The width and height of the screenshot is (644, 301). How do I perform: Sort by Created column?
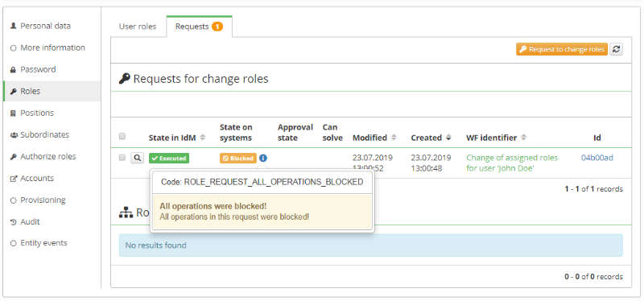(431, 138)
